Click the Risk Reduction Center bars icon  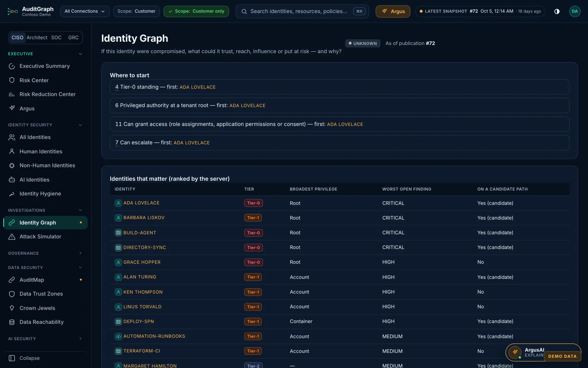click(x=12, y=94)
